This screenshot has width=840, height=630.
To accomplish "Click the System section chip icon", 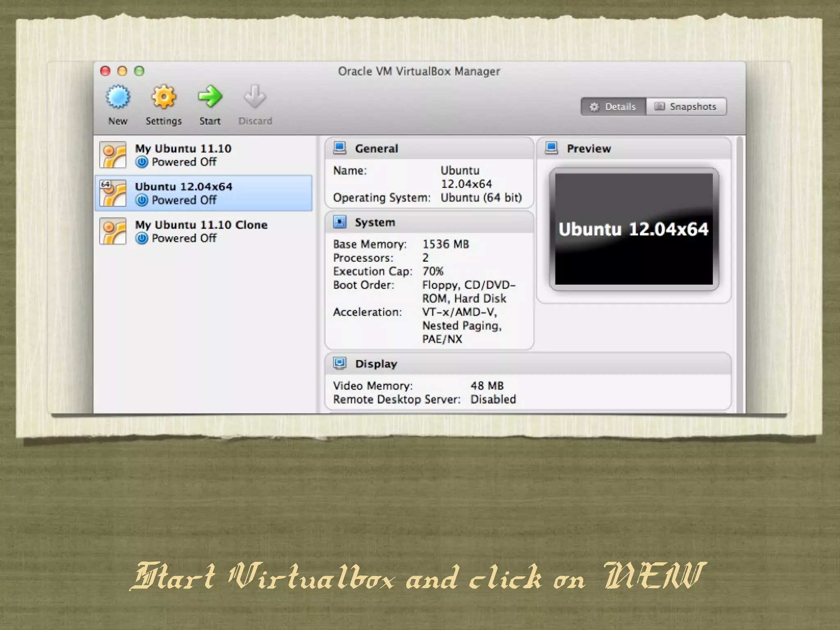I will pos(340,222).
